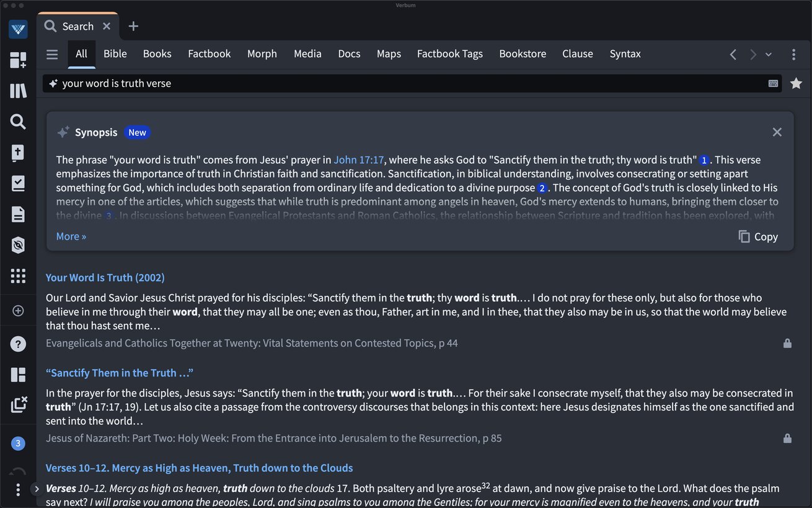The image size is (812, 508).
Task: Open citation footnote 2 in synopsis
Action: (542, 188)
